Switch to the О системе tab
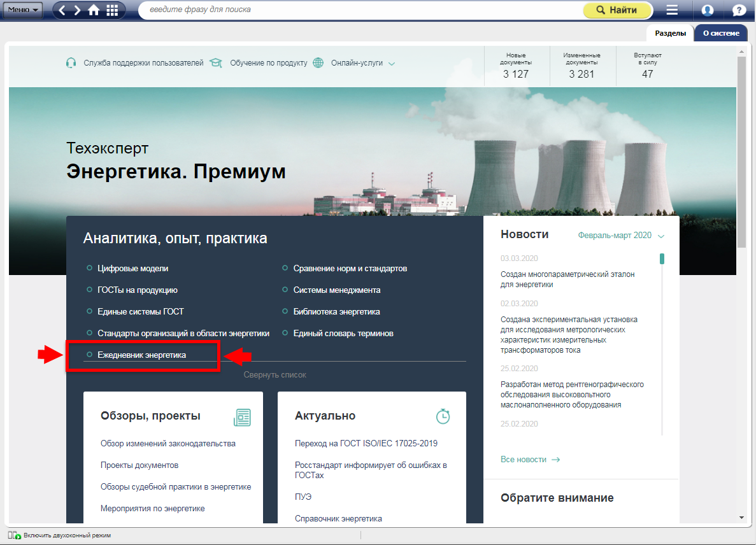756x545 pixels. [721, 33]
